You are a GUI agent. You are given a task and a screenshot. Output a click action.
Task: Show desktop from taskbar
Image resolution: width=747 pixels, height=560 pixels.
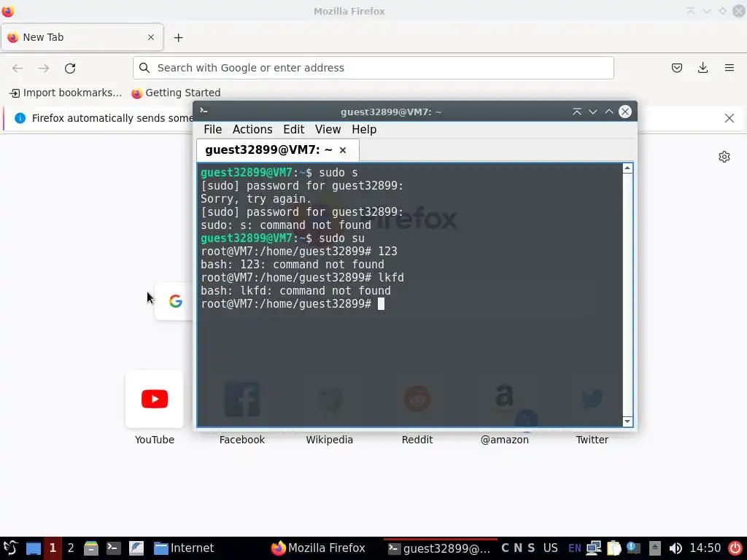pos(34,548)
